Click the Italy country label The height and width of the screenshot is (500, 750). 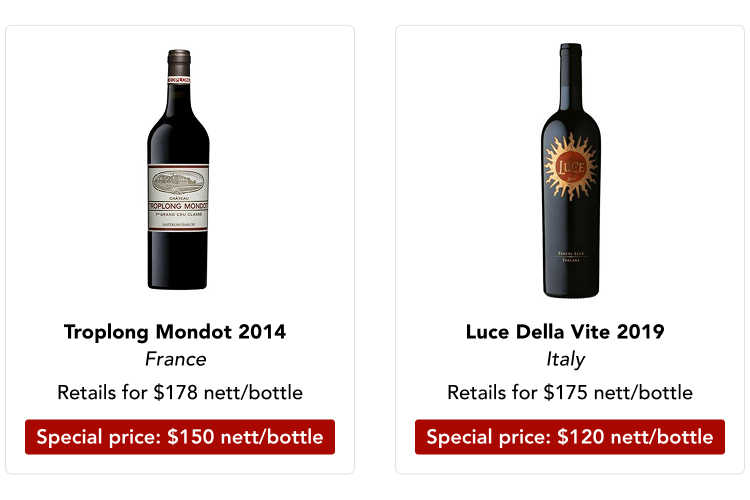coord(565,360)
